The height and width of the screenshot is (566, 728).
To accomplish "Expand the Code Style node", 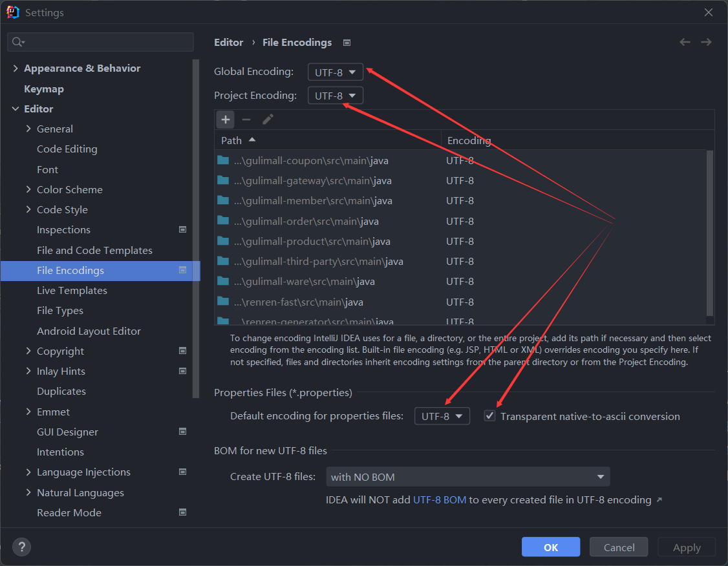I will pos(28,209).
